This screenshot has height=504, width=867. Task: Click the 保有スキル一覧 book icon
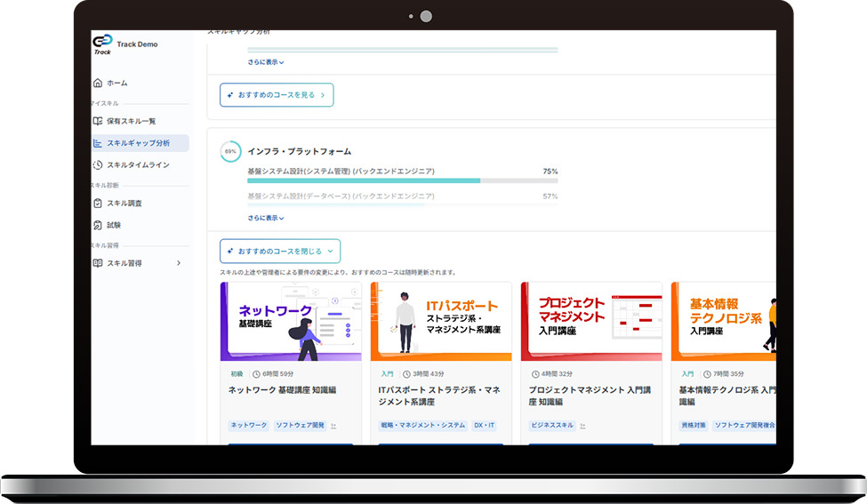tap(98, 121)
